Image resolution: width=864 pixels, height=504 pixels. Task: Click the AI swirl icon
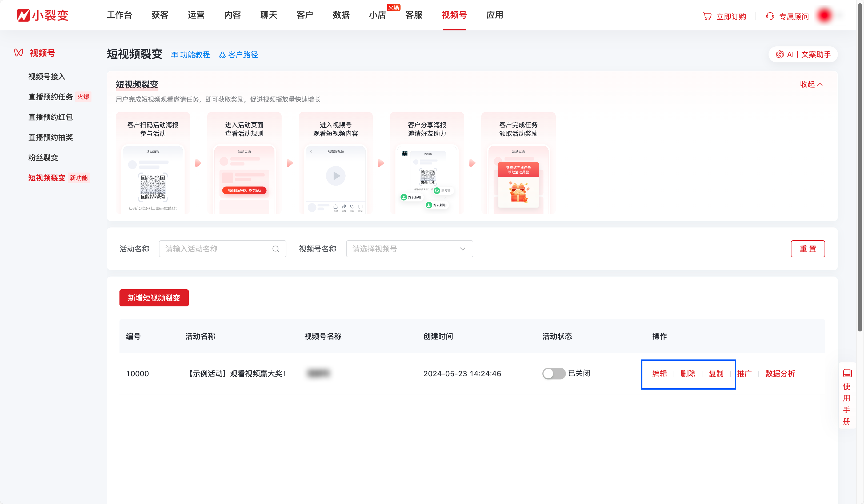coord(780,54)
